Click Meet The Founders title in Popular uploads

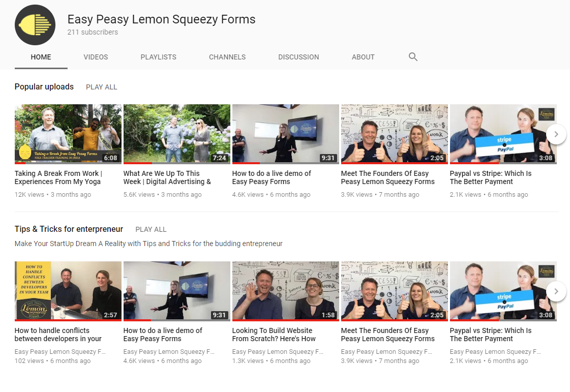point(388,177)
